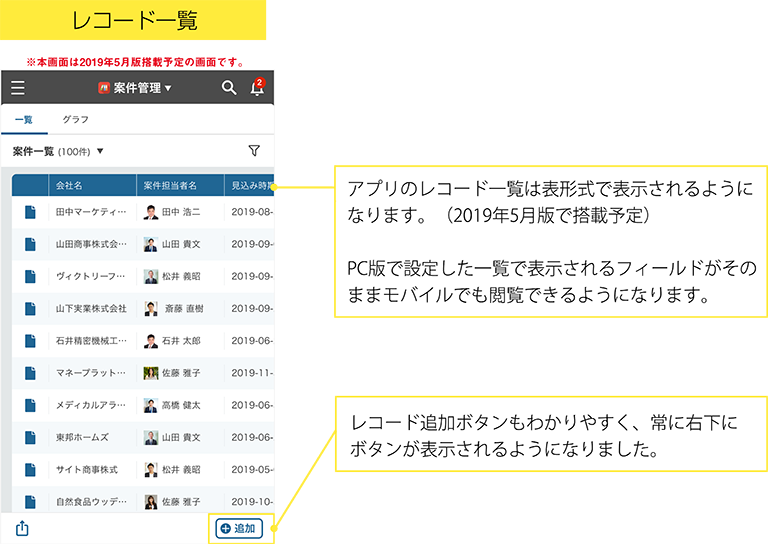Click the 追加 add record button
The height and width of the screenshot is (544, 768).
[x=239, y=528]
